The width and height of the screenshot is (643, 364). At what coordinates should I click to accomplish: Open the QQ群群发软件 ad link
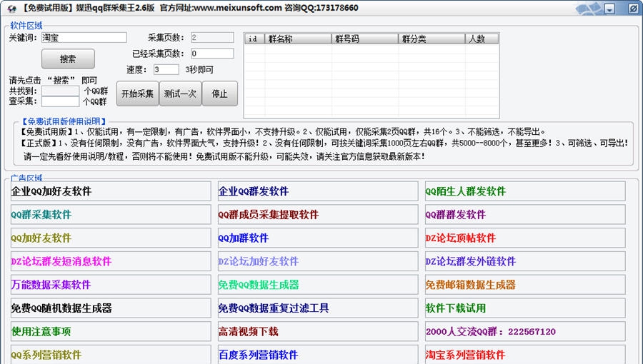click(525, 215)
